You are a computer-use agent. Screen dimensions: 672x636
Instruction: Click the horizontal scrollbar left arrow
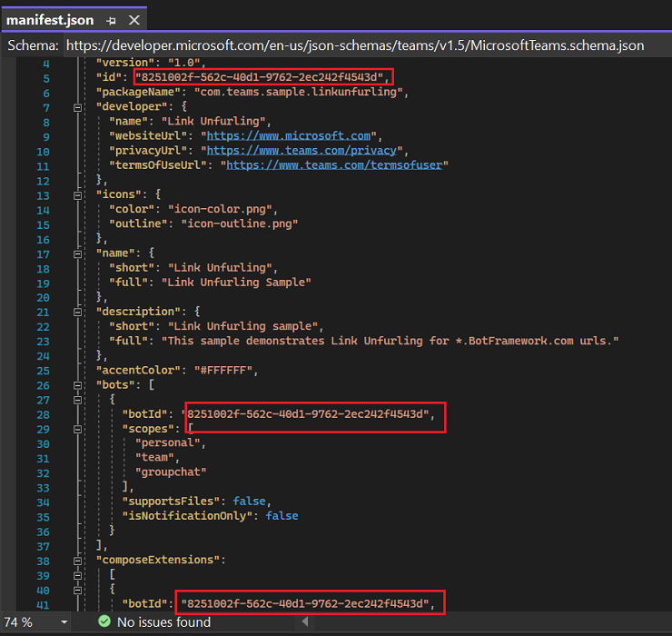click(x=305, y=621)
